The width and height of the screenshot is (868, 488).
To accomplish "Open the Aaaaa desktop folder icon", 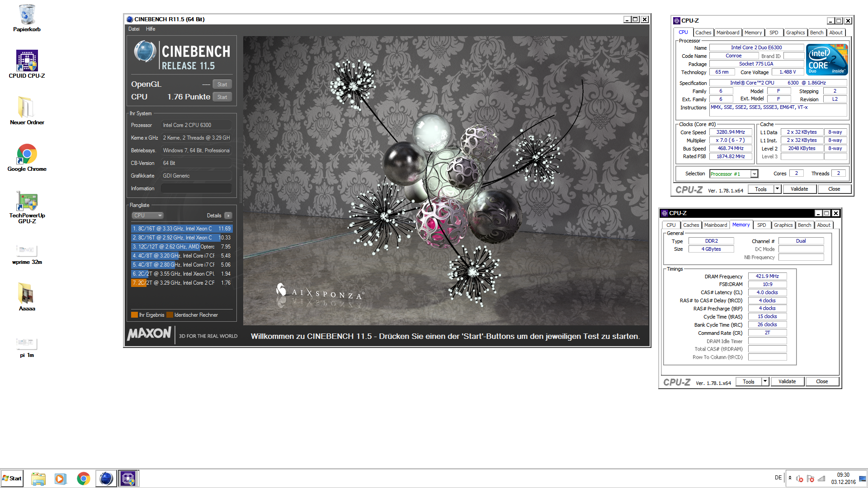I will (27, 297).
